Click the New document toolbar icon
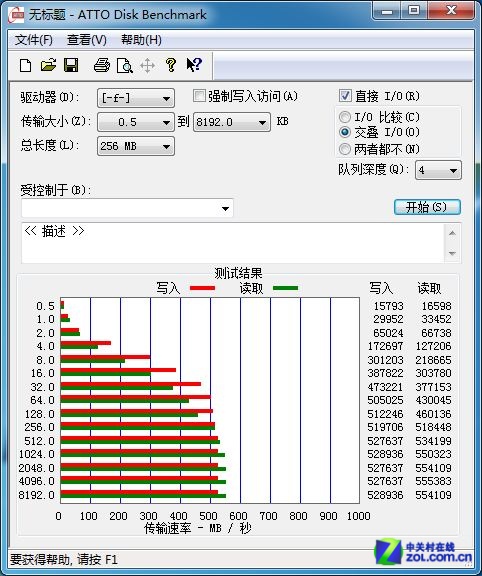The width and height of the screenshot is (482, 576). click(x=25, y=66)
